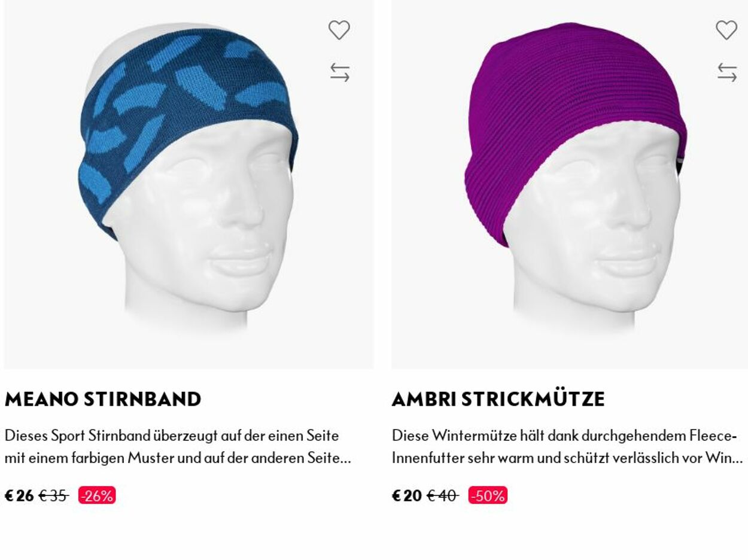
Task: Click the truncated text ending 'vor Win…'
Action: coord(567,458)
